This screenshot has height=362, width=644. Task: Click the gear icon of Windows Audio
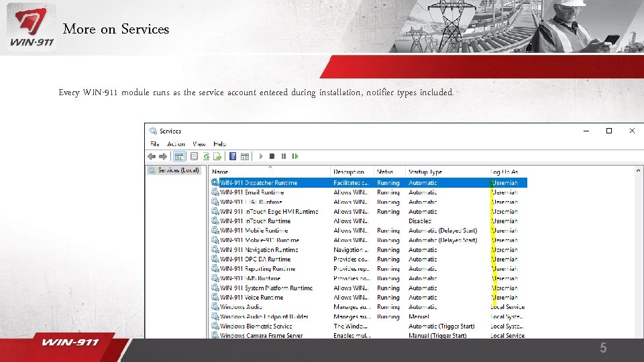215,306
